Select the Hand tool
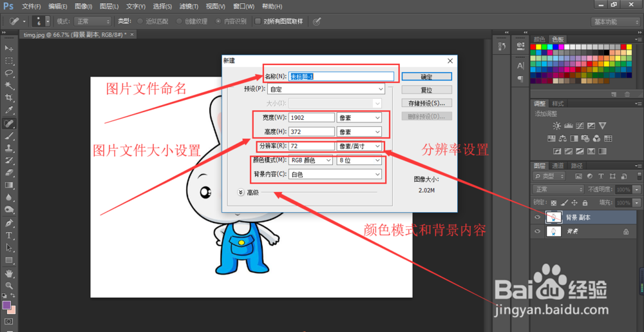 (9, 273)
